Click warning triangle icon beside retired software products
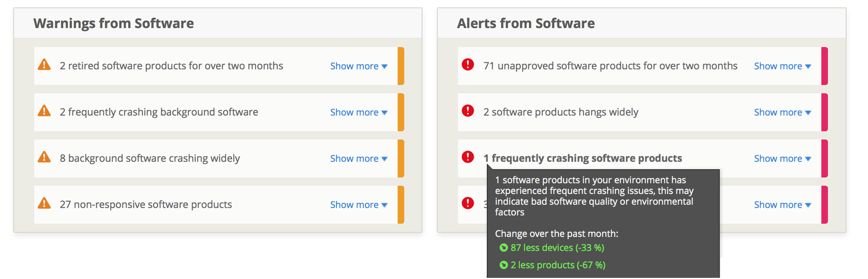This screenshot has width=868, height=279. [44, 65]
